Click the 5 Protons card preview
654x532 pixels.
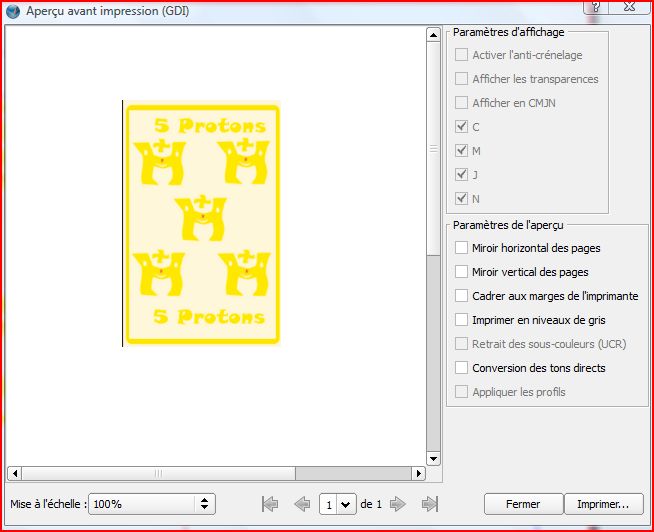202,223
